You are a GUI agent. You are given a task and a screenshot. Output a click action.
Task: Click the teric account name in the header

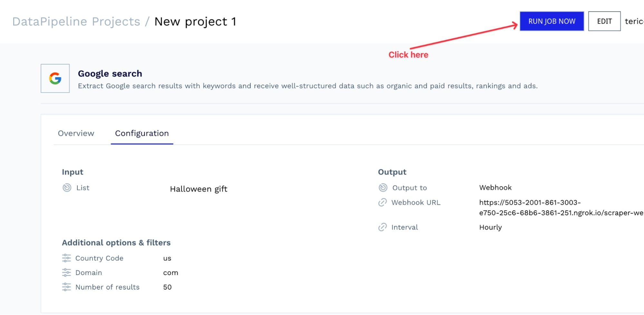(635, 21)
